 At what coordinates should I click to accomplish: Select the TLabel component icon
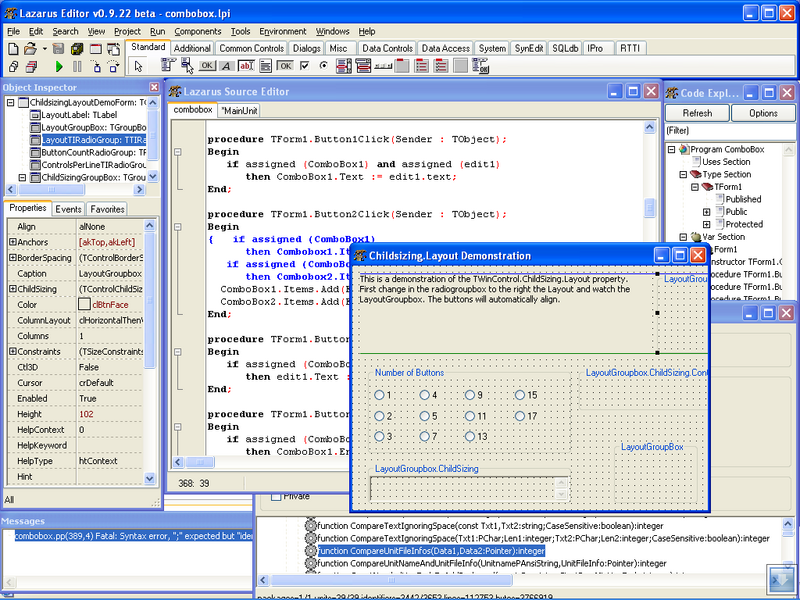[x=226, y=66]
